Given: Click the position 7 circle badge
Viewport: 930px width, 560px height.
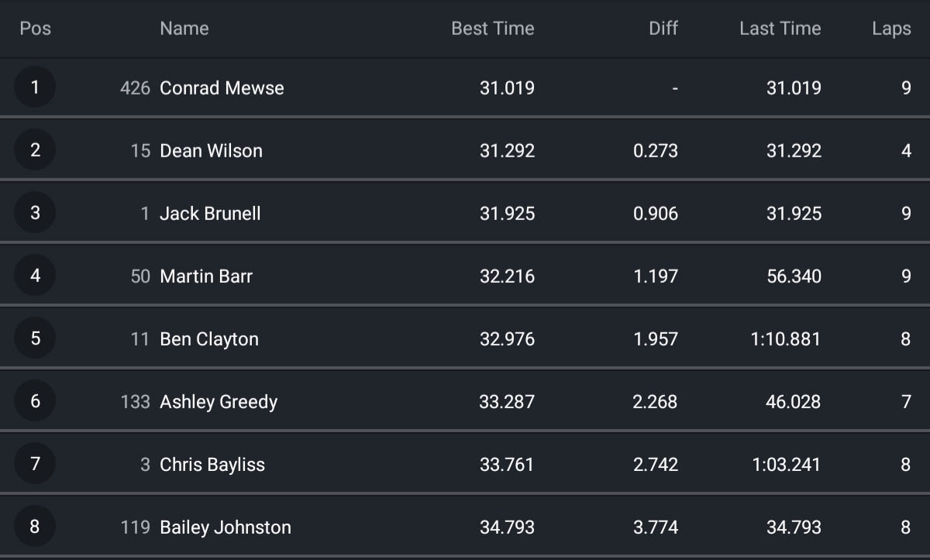Looking at the screenshot, I should pyautogui.click(x=35, y=464).
